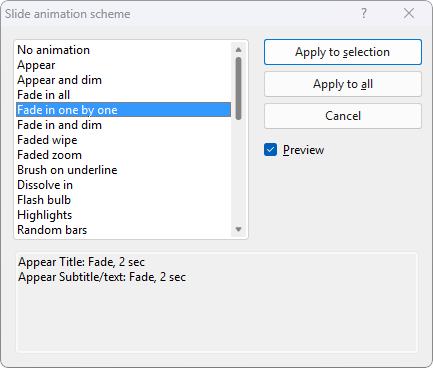433x368 pixels.
Task: Cancel the slide animation scheme dialog
Action: tap(343, 116)
